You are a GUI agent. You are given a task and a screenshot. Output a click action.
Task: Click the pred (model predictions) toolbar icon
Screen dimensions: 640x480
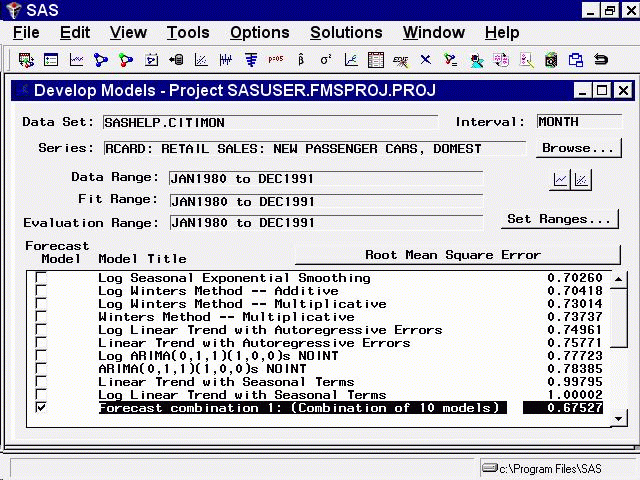[275, 60]
